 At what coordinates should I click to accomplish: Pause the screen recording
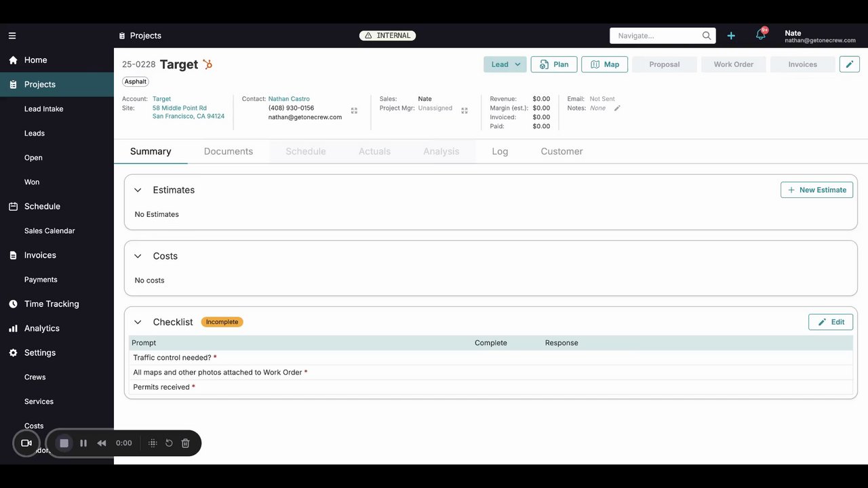(83, 443)
